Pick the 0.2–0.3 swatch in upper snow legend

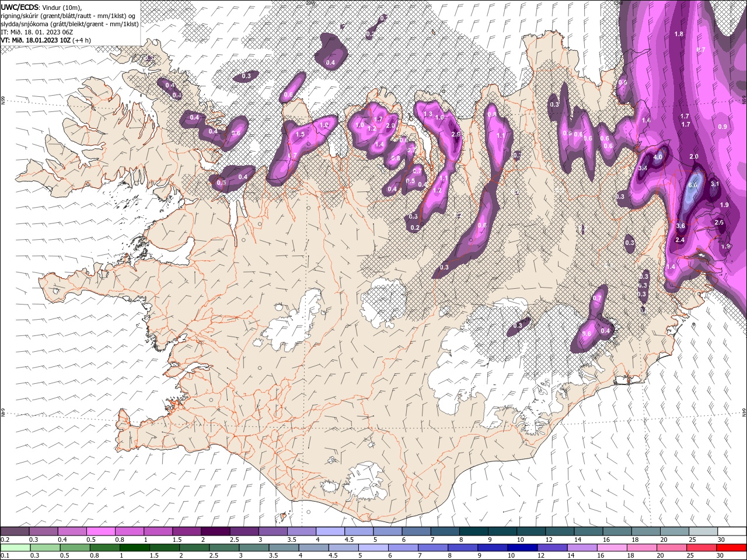point(15,531)
